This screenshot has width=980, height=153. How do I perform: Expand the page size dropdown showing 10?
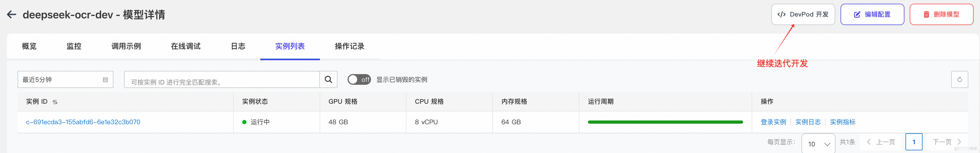click(x=818, y=144)
